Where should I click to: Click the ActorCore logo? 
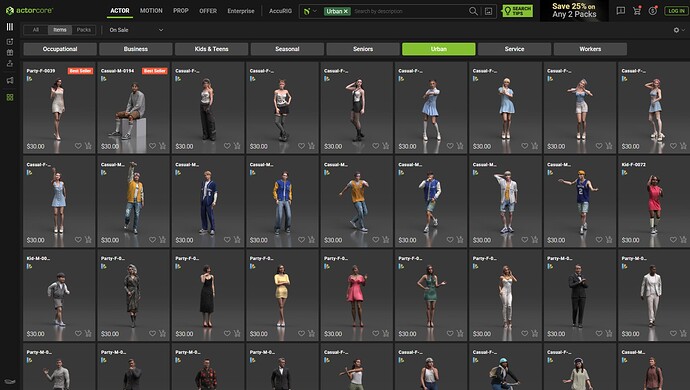(29, 10)
